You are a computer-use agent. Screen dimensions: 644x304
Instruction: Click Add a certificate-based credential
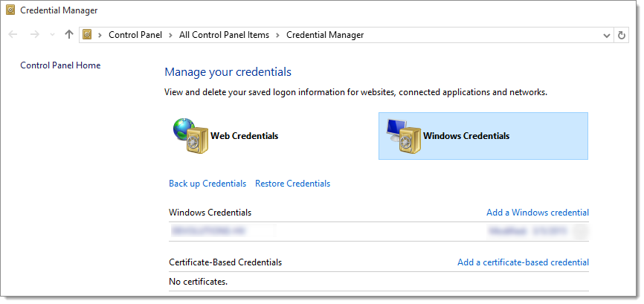point(524,262)
